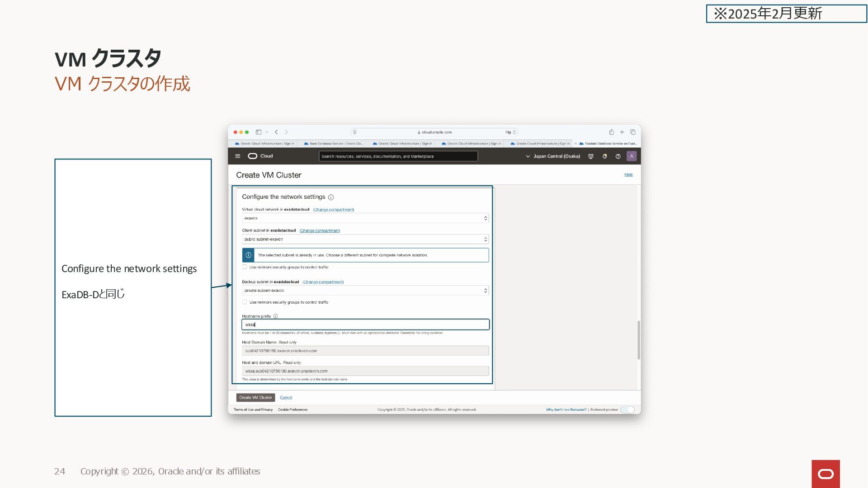Image resolution: width=868 pixels, height=488 pixels.
Task: Click the Cancel link
Action: coord(286,398)
